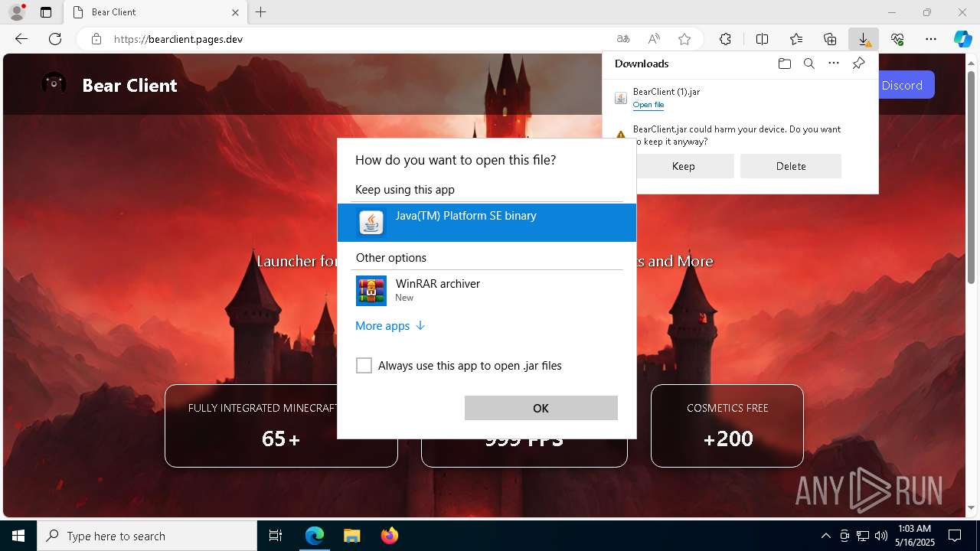The width and height of the screenshot is (980, 551).
Task: Confirm with the OK button
Action: pos(541,408)
